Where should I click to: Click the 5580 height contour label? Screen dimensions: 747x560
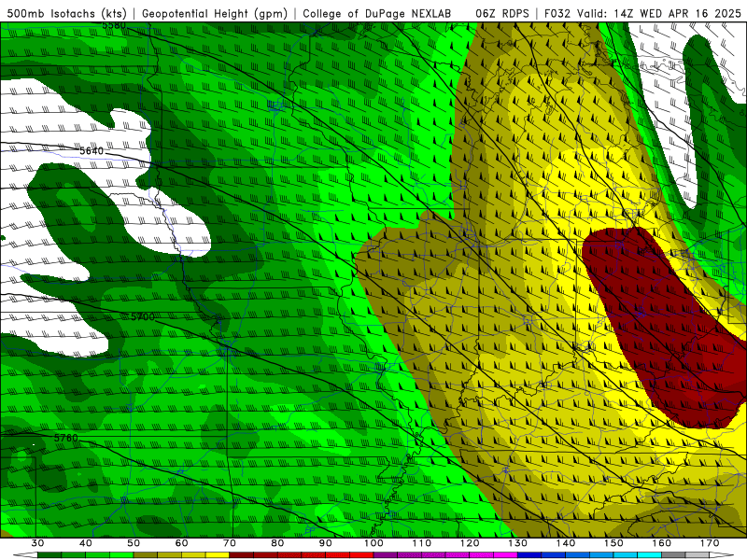point(114,25)
